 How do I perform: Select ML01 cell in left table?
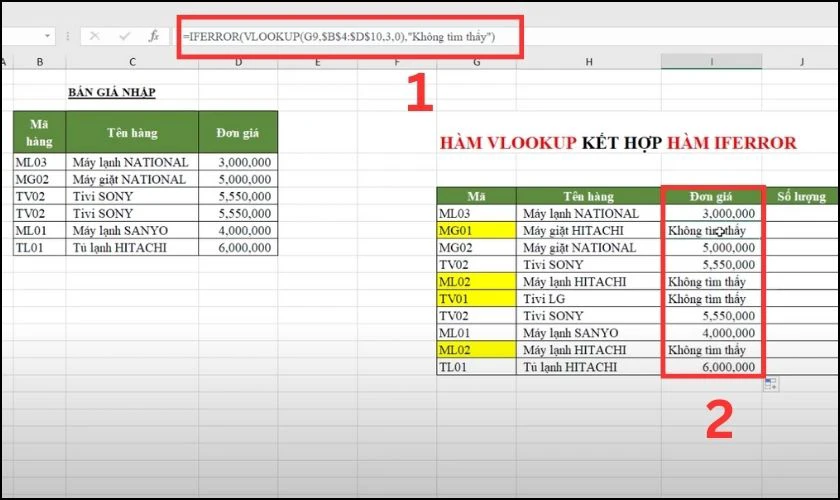(x=40, y=230)
